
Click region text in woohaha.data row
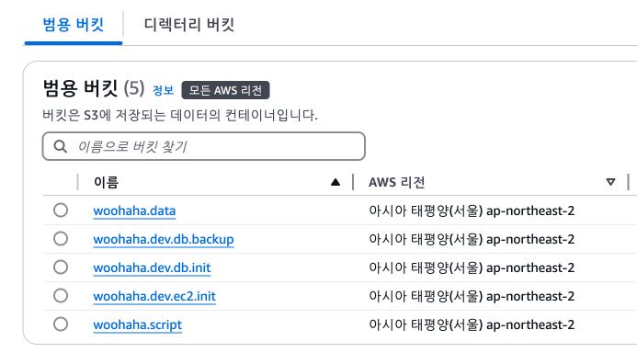coord(472,210)
